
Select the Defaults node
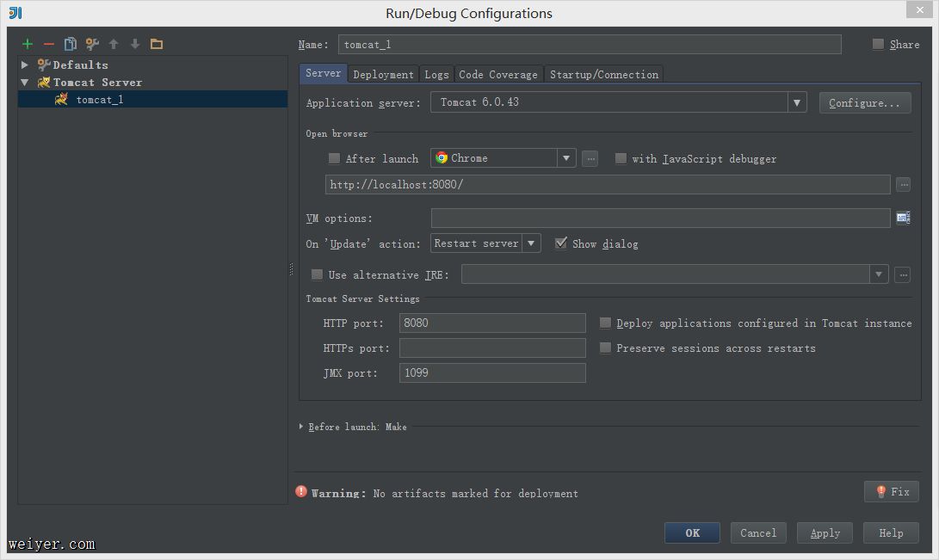(x=152, y=65)
